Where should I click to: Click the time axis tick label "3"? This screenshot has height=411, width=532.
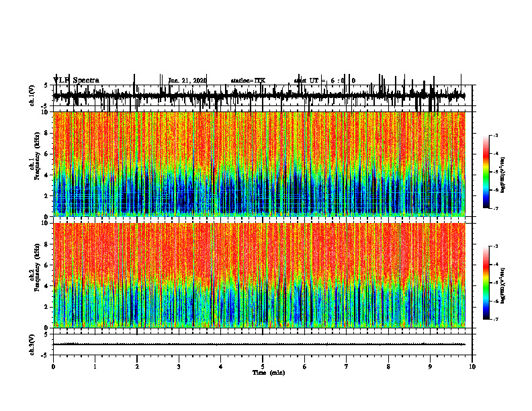tap(179, 367)
